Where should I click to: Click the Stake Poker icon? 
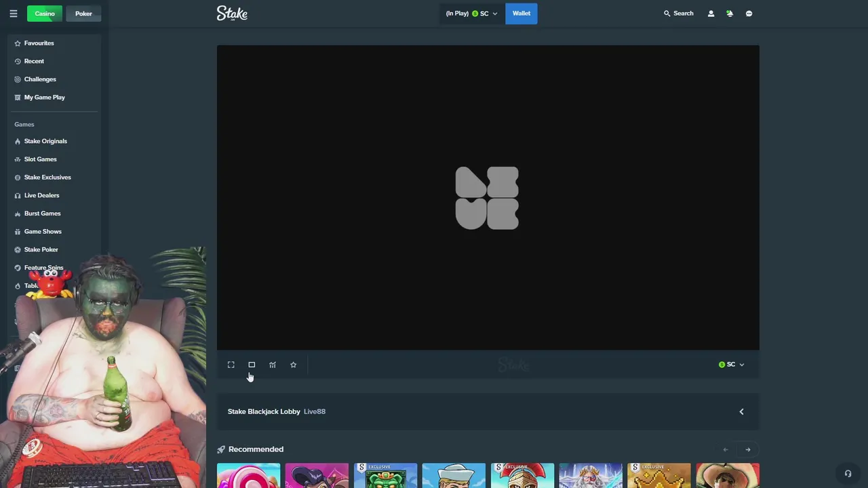pyautogui.click(x=18, y=249)
